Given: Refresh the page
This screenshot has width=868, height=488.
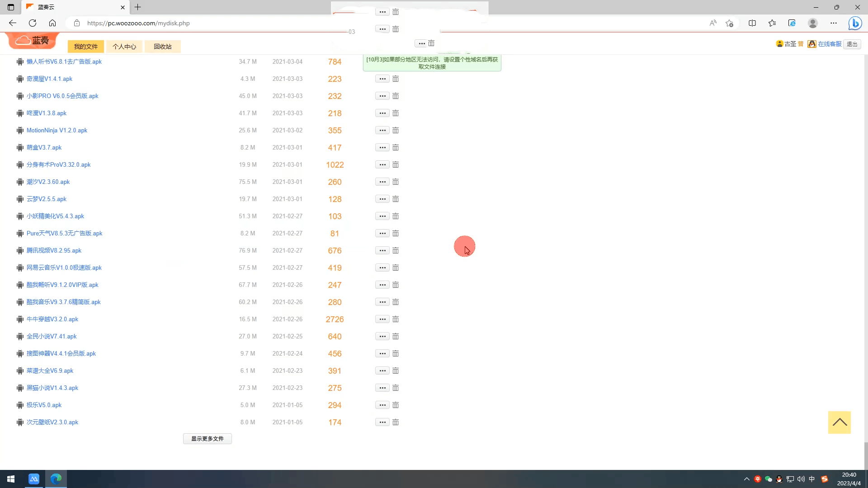Looking at the screenshot, I should pos(33,23).
